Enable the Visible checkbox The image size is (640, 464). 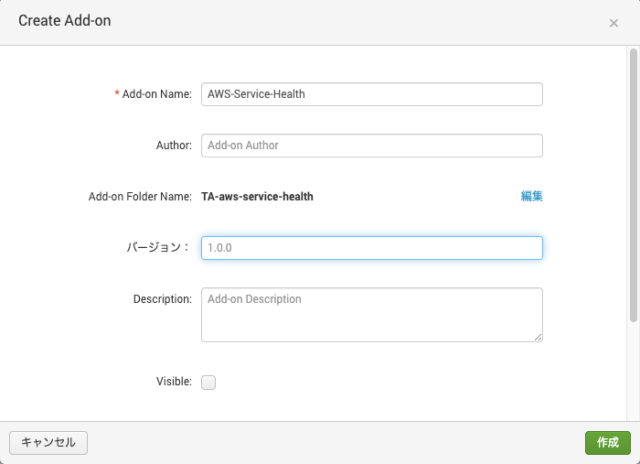coord(208,382)
